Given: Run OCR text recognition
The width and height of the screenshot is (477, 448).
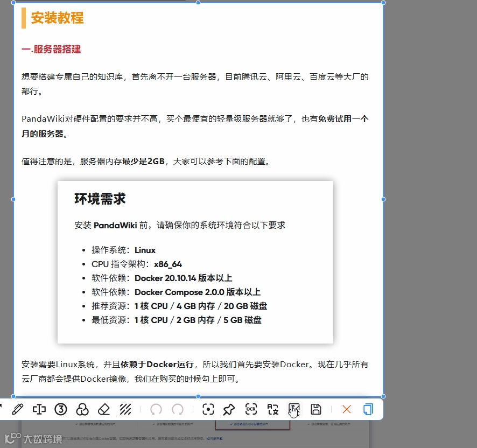Looking at the screenshot, I should tap(251, 409).
